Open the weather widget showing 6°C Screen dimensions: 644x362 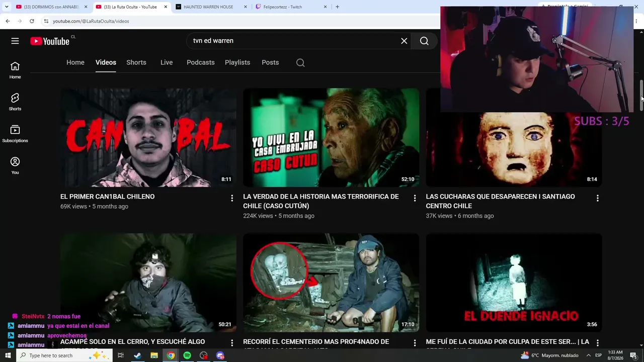tap(549, 355)
